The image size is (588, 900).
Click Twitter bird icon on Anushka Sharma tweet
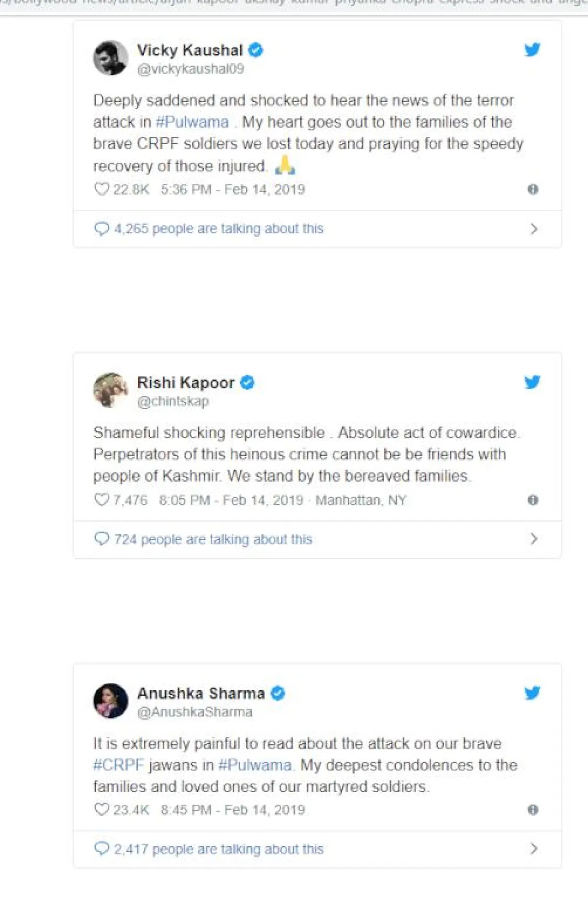point(532,693)
